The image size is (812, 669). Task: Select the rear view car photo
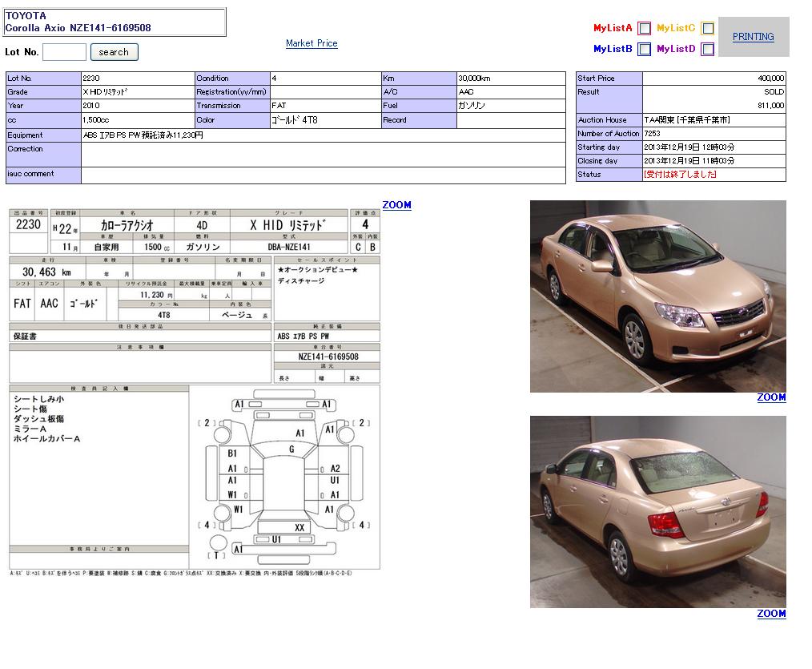[x=657, y=511]
